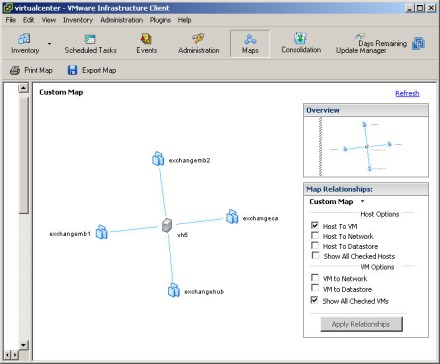Screen dimensions: 440x364
Task: Click the Refresh link
Action: point(407,93)
